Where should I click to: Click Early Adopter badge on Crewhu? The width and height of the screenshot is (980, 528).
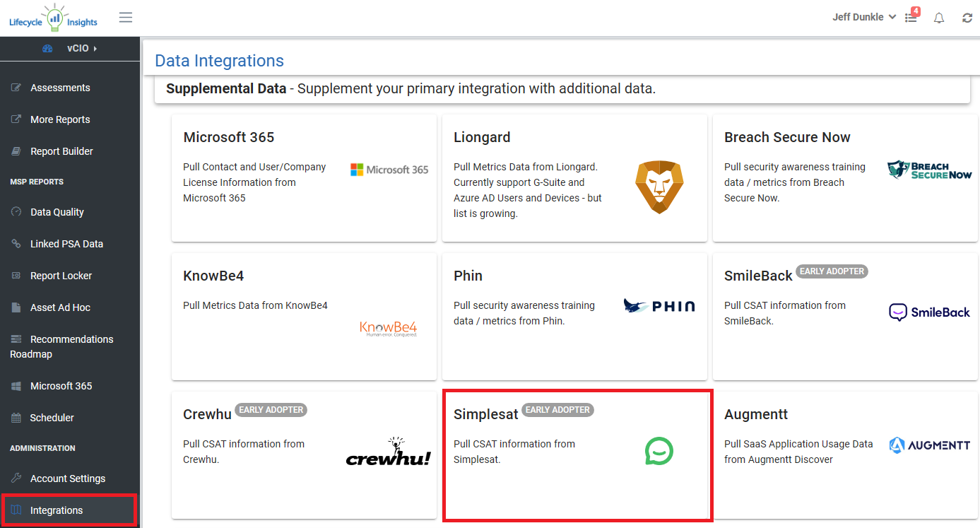(271, 410)
